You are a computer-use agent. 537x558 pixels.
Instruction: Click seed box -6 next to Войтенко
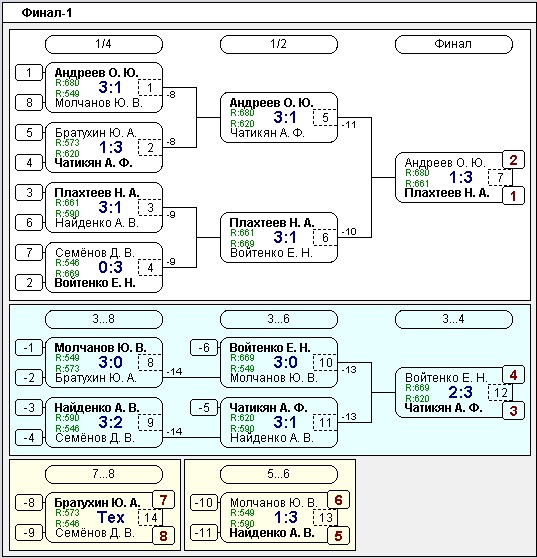pyautogui.click(x=204, y=348)
